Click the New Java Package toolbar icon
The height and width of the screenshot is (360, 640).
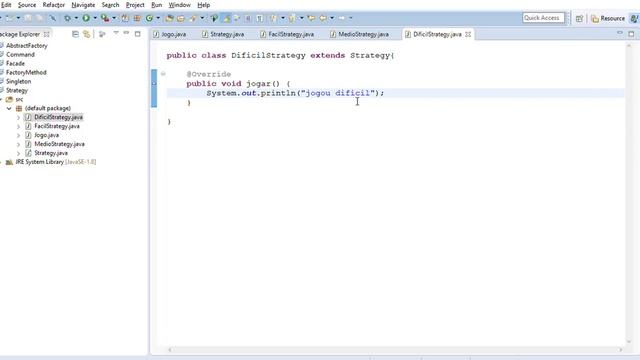[137, 18]
